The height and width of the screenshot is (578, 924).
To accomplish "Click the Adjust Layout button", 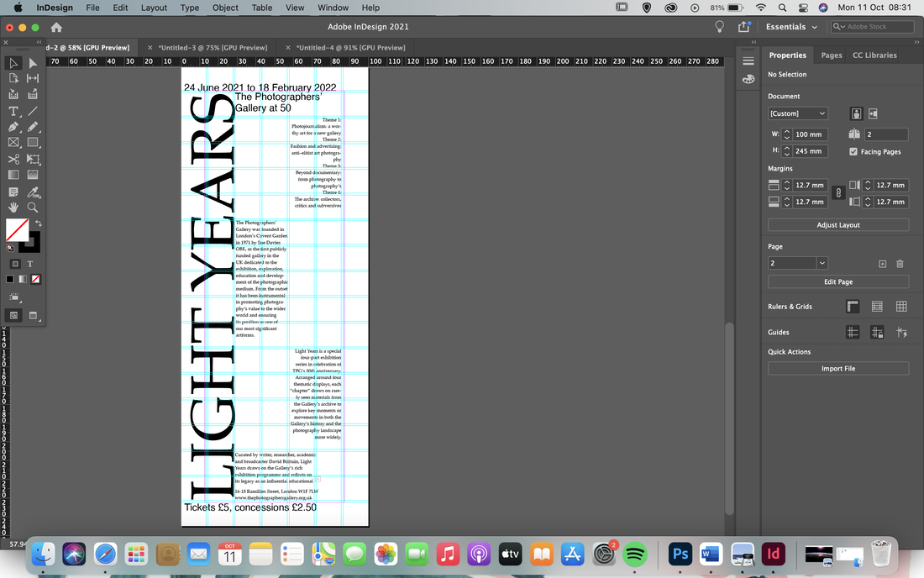I will [838, 225].
